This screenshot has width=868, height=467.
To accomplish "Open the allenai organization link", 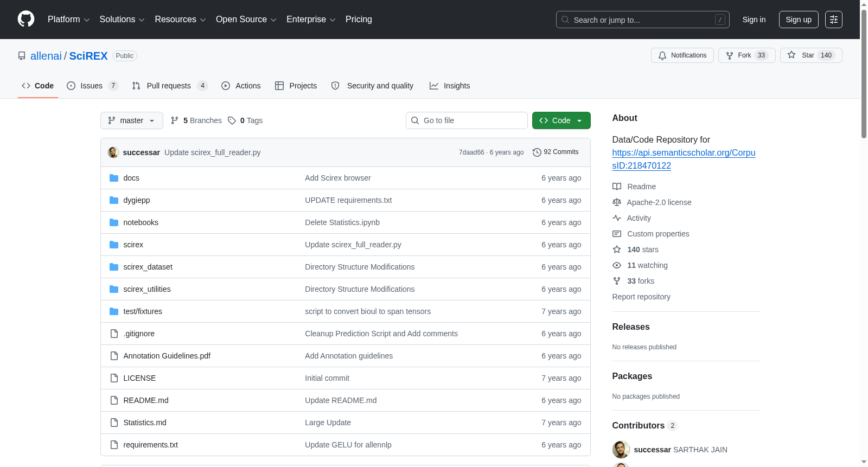I will coord(46,56).
